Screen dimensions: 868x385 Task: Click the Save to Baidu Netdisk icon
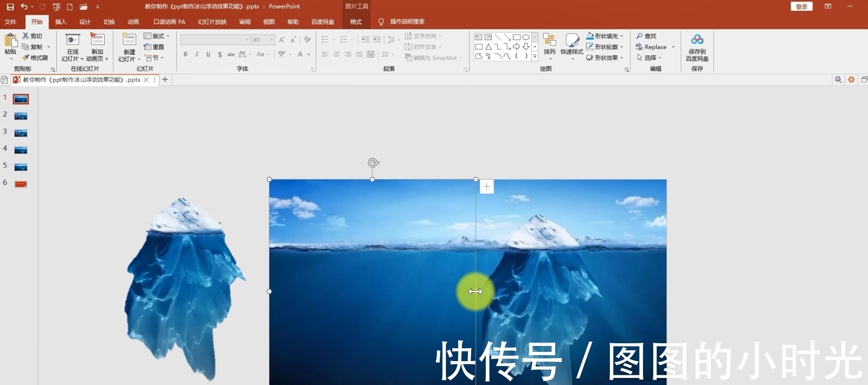tap(697, 40)
